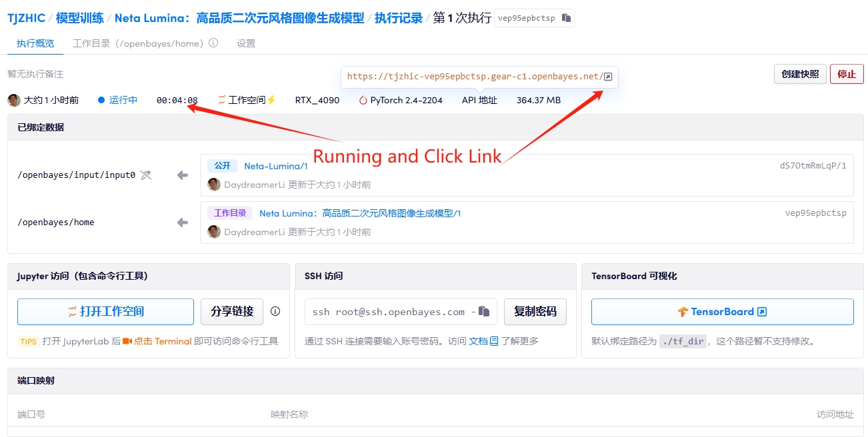
Task: Click the 打开工作空间 button
Action: pos(105,311)
